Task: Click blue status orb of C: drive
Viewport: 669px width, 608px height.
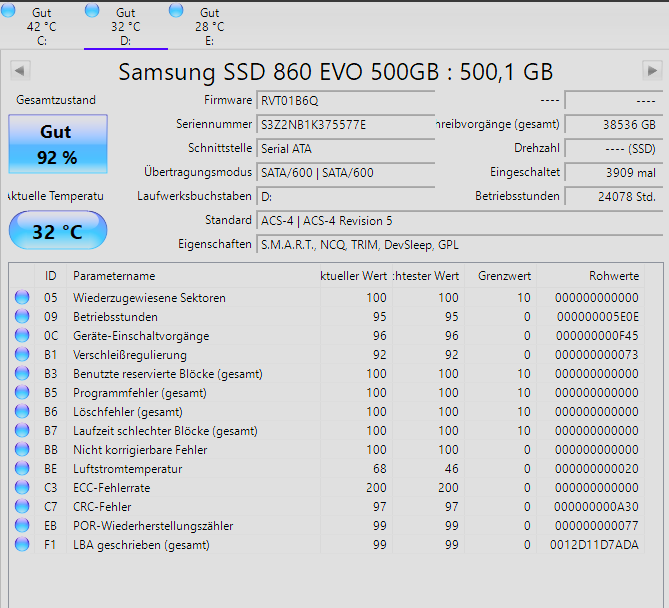Action: pyautogui.click(x=8, y=10)
